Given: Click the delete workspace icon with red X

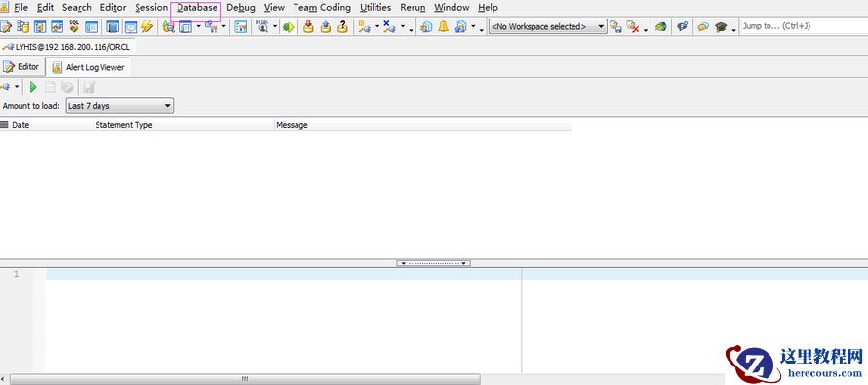Looking at the screenshot, I should pyautogui.click(x=633, y=26).
